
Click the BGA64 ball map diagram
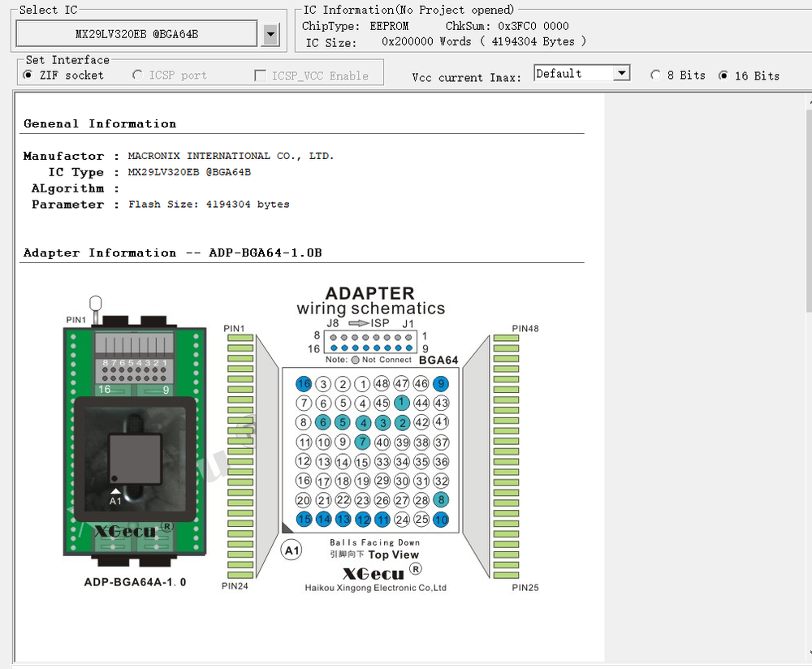pyautogui.click(x=370, y=451)
